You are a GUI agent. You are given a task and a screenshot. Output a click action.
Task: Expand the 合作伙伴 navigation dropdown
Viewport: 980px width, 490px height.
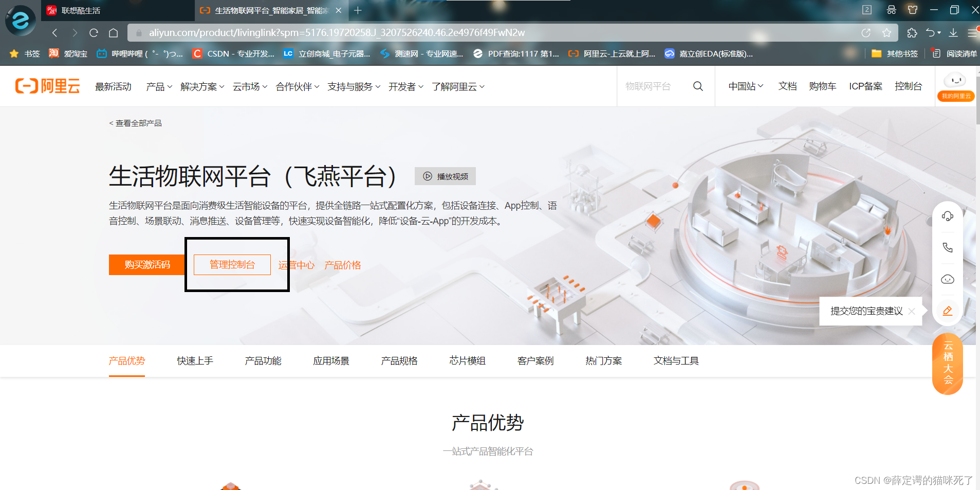pyautogui.click(x=298, y=87)
